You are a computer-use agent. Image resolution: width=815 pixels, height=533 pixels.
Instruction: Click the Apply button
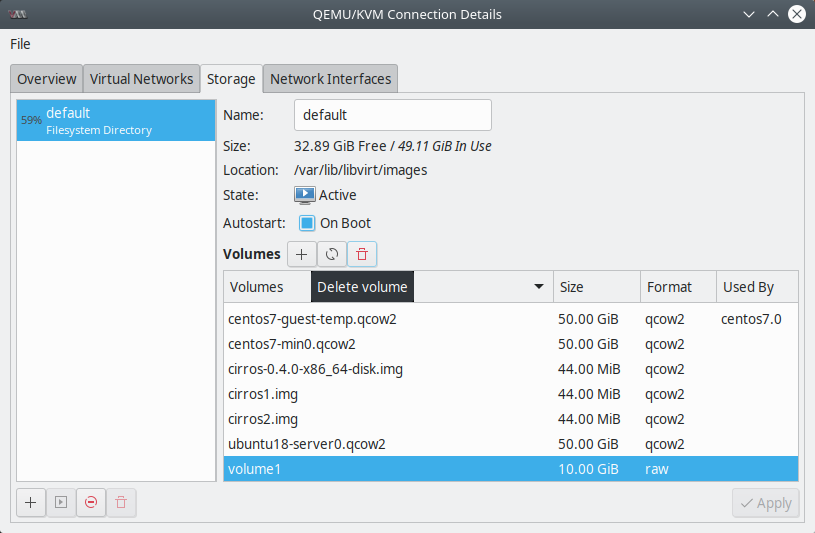[766, 503]
